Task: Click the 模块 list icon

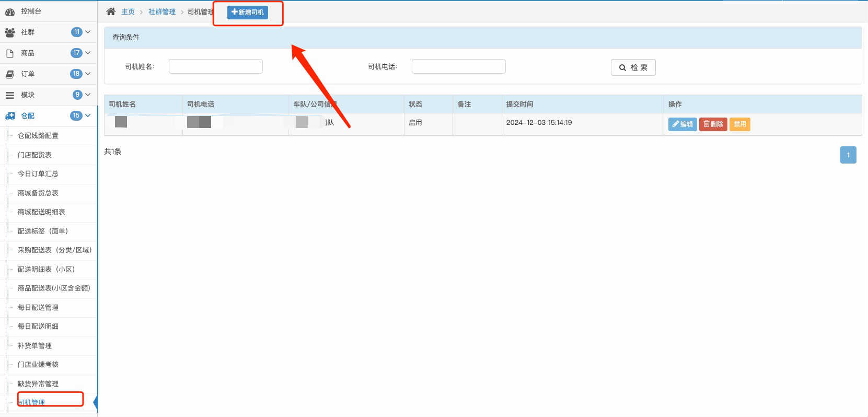Action: click(10, 95)
